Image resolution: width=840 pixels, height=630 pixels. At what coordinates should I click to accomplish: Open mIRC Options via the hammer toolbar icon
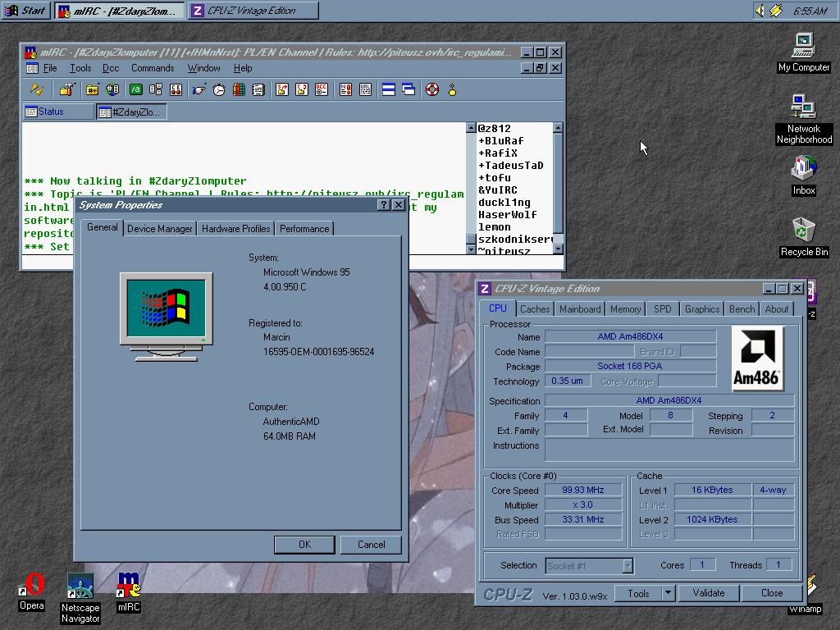point(67,89)
